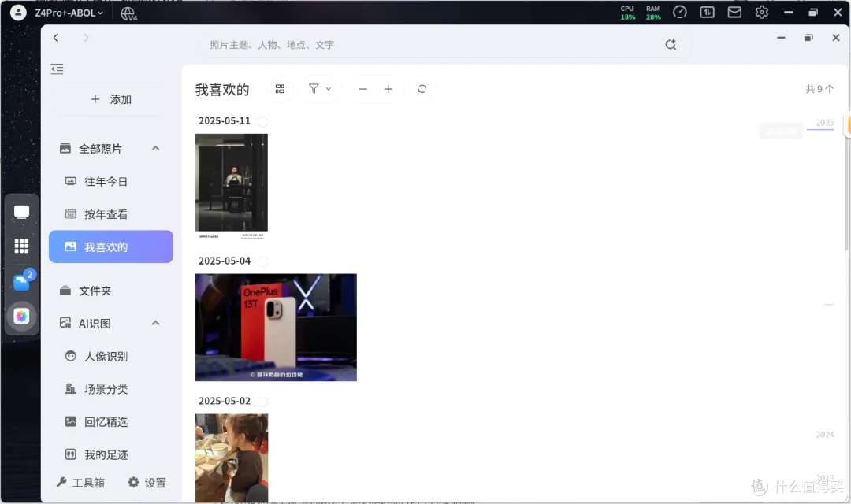Open 按年查看 in the sidebar
851x504 pixels.
(x=106, y=214)
